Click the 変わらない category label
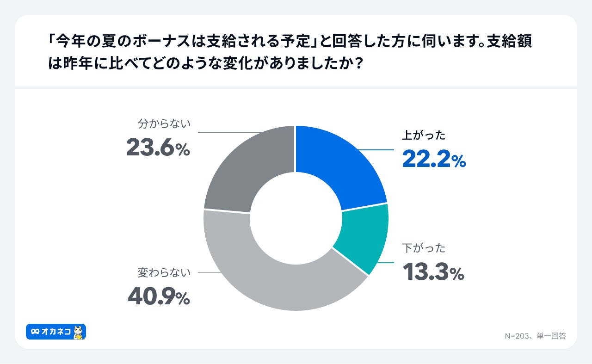The height and width of the screenshot is (364, 592). [x=164, y=273]
